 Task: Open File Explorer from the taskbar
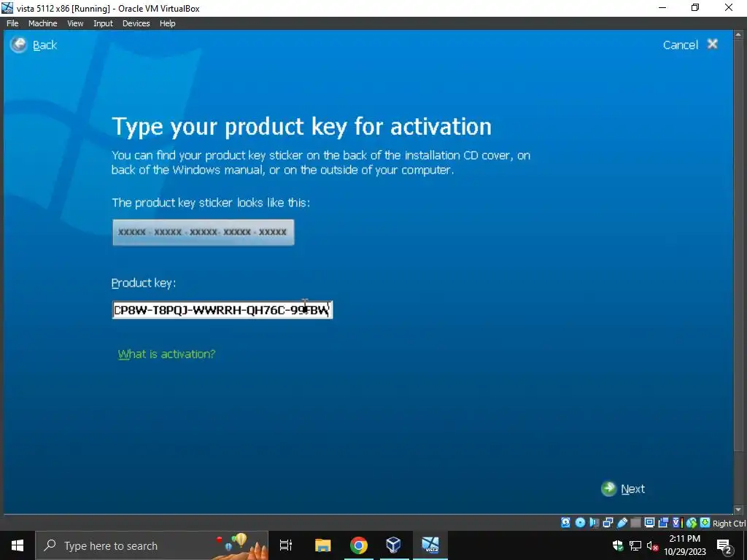tap(322, 545)
